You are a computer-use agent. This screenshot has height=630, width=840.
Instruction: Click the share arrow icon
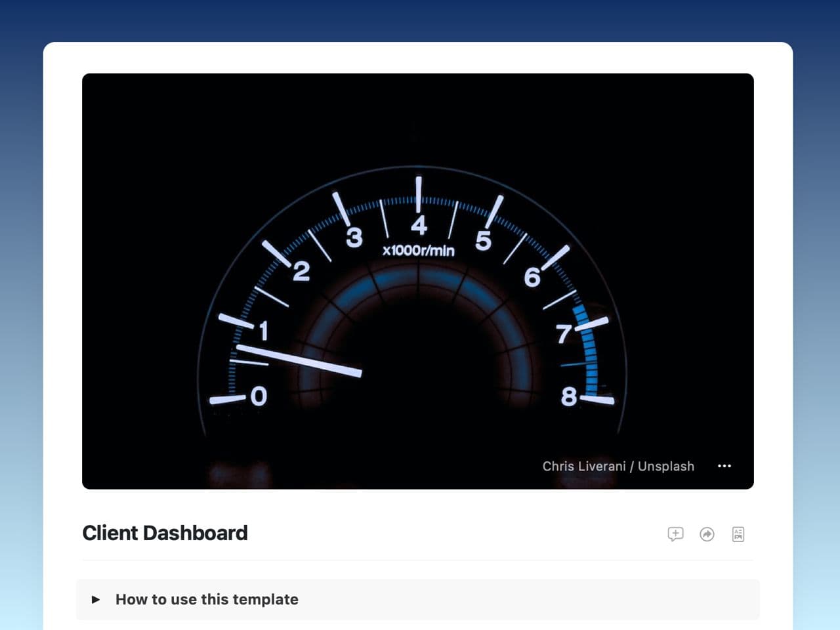[x=707, y=534]
